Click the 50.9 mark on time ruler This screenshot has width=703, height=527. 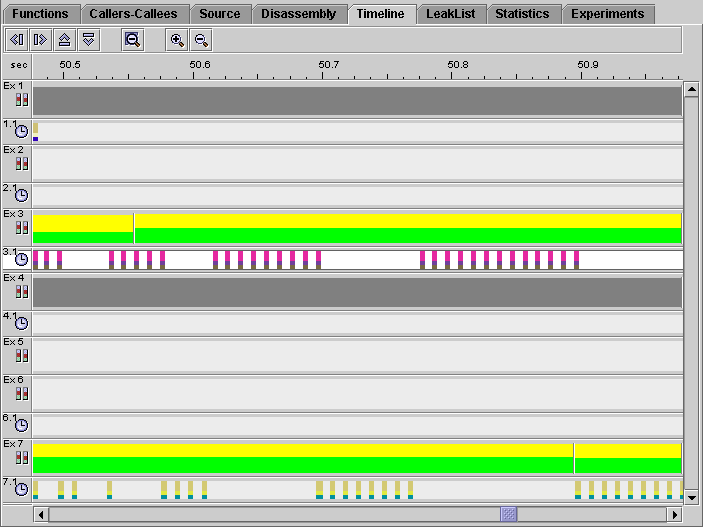588,65
